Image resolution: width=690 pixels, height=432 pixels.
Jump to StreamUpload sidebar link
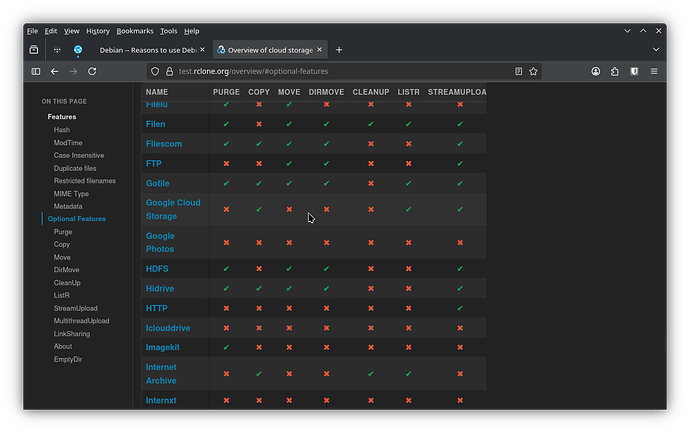coord(76,308)
